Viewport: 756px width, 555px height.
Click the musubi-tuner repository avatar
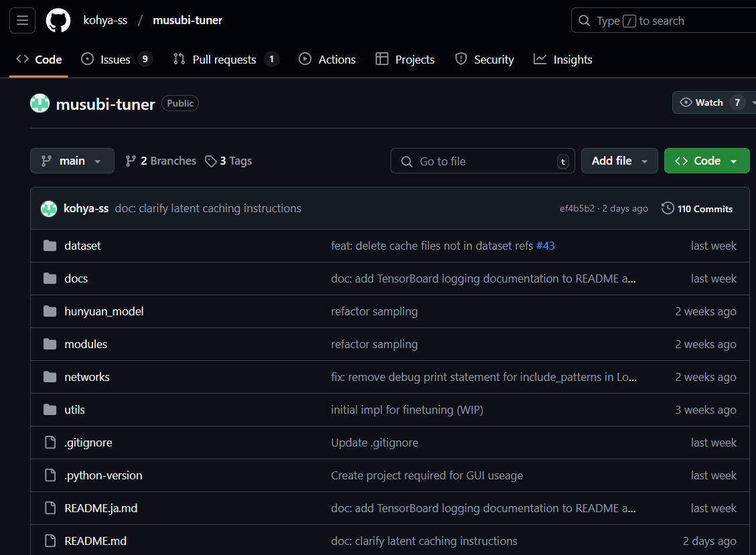[x=40, y=103]
